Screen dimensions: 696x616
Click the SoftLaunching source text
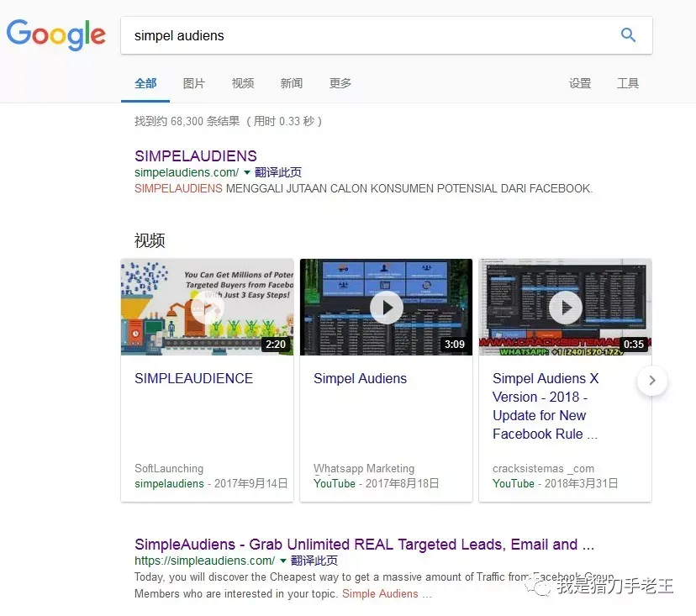click(x=169, y=468)
